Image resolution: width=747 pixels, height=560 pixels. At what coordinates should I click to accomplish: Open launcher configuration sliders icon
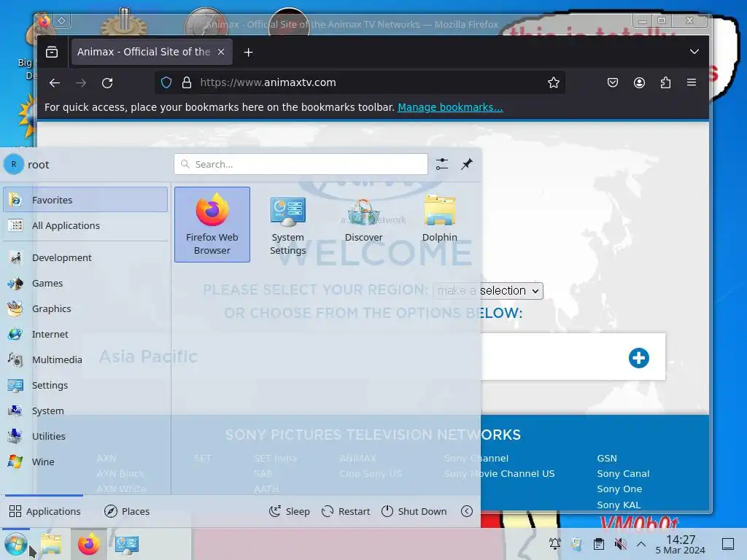tap(442, 164)
